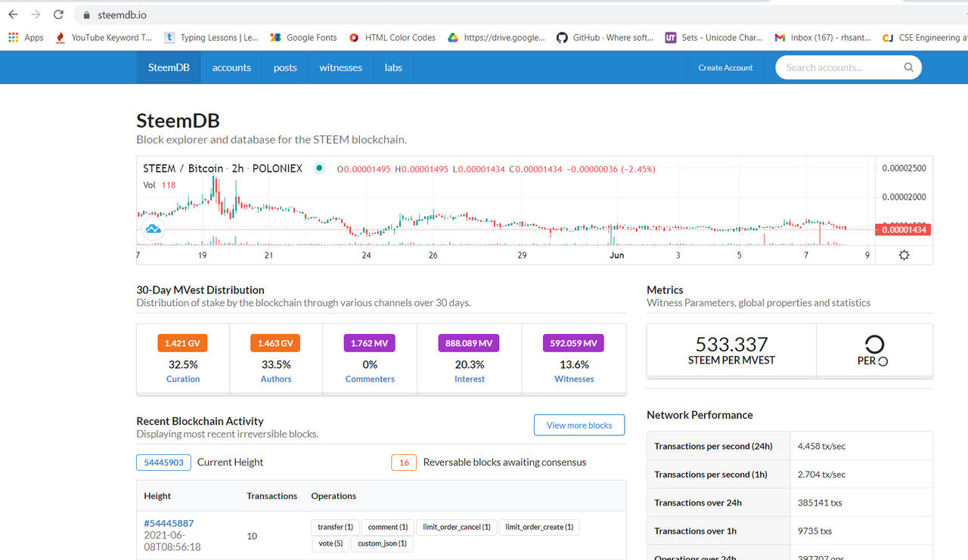Select the SteemDB nav tab
The height and width of the screenshot is (560, 968).
[169, 67]
